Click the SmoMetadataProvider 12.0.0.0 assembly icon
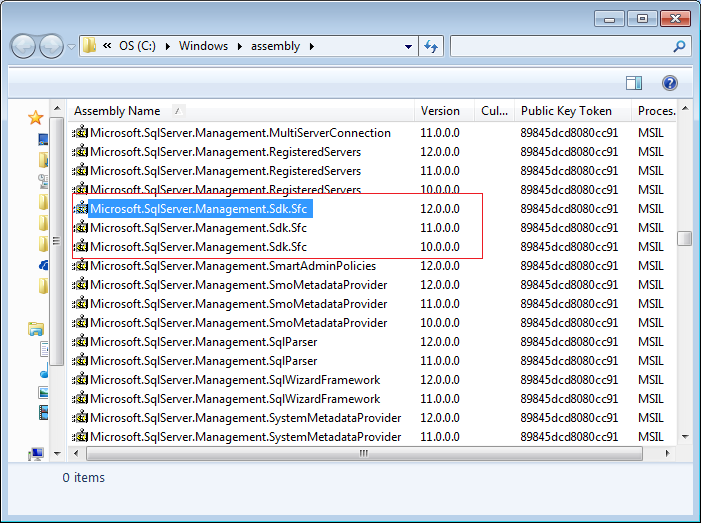 click(80, 284)
